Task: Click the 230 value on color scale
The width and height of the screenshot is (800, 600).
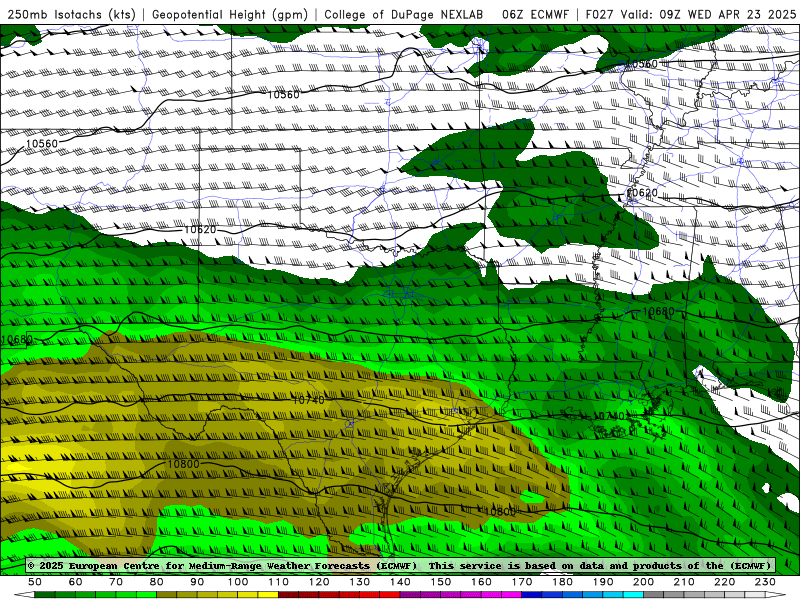Action: tap(765, 582)
